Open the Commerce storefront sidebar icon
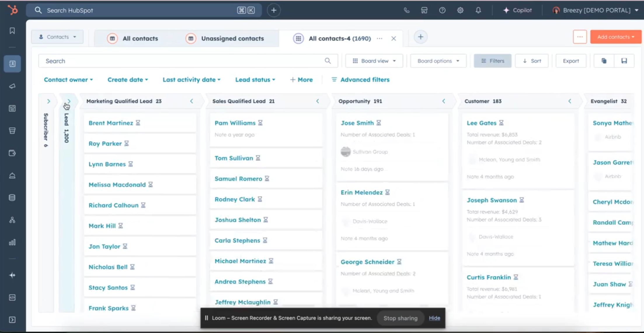The image size is (644, 333). click(x=12, y=131)
